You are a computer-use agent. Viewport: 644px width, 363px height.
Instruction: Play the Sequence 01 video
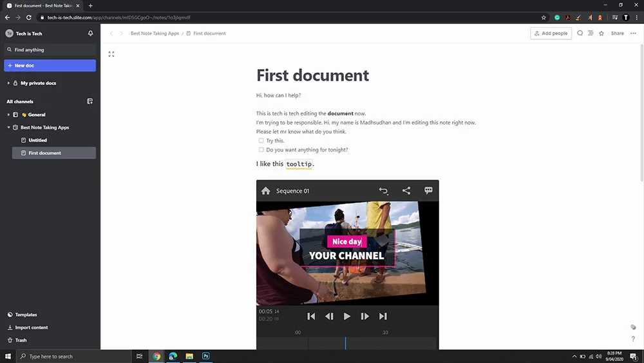coord(347,316)
